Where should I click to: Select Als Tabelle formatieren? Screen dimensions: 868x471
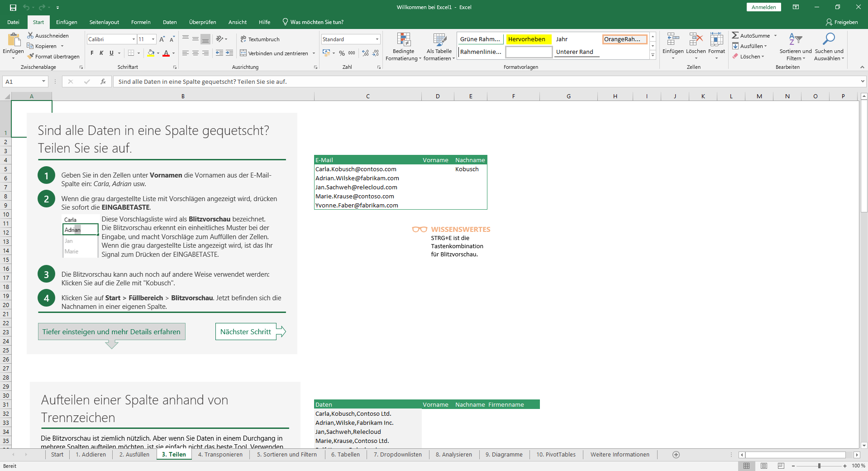point(438,47)
